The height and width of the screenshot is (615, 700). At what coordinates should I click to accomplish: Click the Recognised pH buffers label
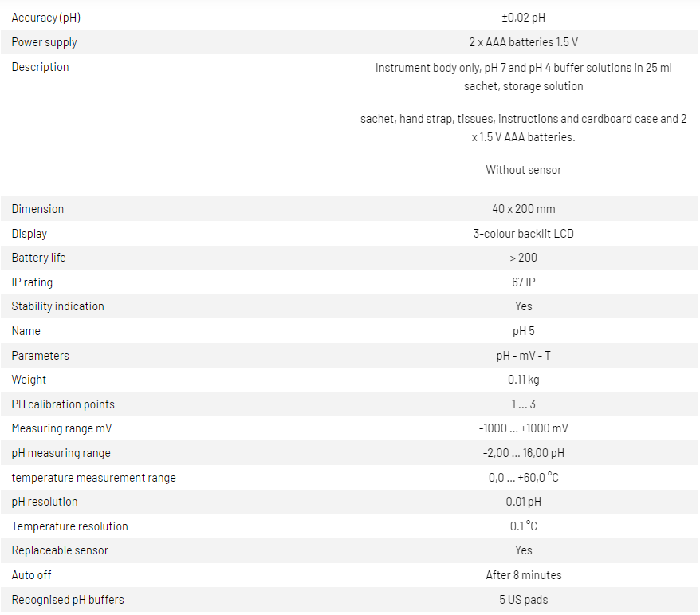[68, 600]
